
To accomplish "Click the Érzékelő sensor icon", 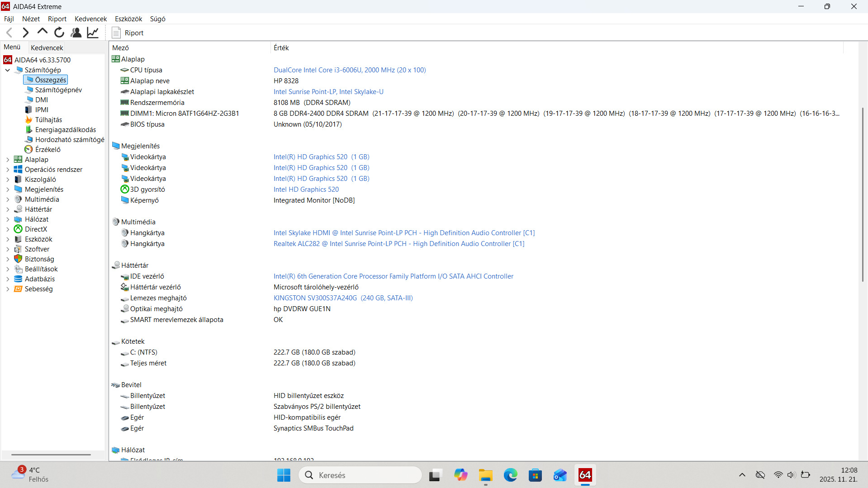I will click(x=28, y=150).
